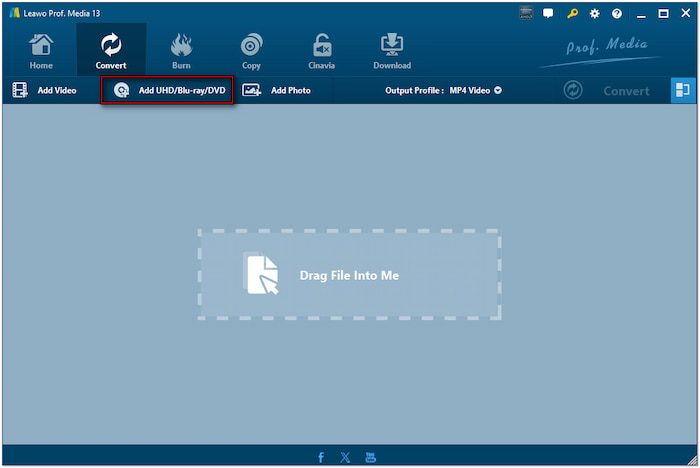Image resolution: width=700 pixels, height=468 pixels.
Task: Open settings via the gear icon
Action: tap(594, 13)
